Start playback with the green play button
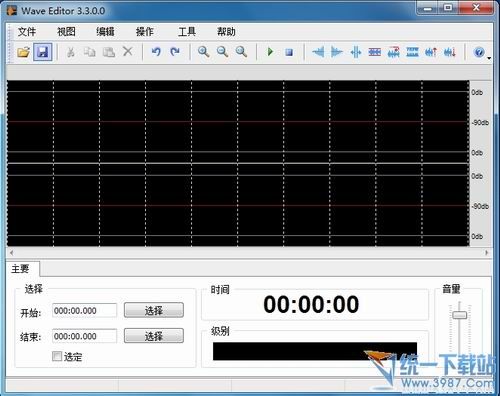This screenshot has height=396, width=500. pyautogui.click(x=270, y=52)
